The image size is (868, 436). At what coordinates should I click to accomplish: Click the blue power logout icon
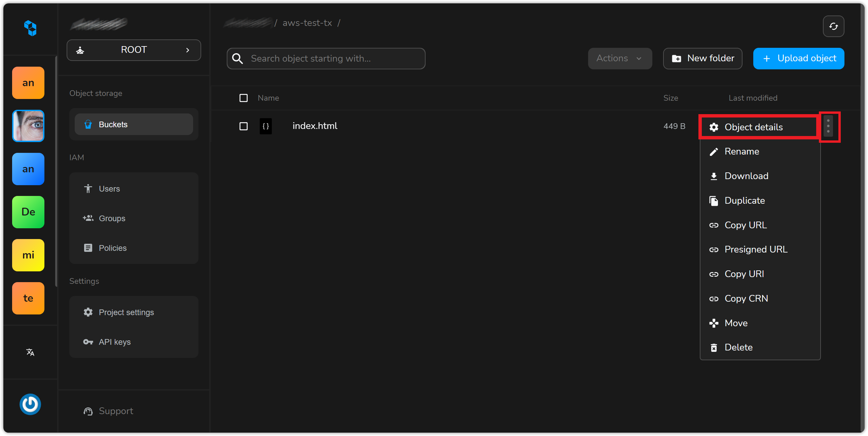pos(30,404)
